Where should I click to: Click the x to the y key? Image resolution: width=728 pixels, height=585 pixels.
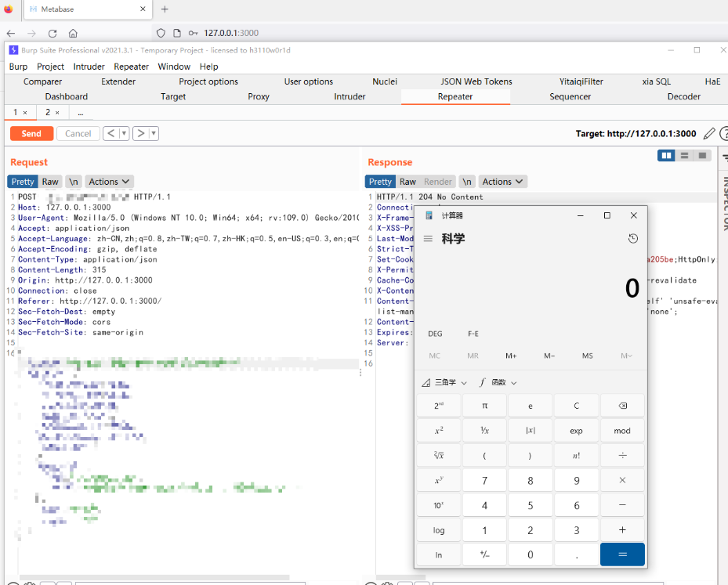(439, 481)
